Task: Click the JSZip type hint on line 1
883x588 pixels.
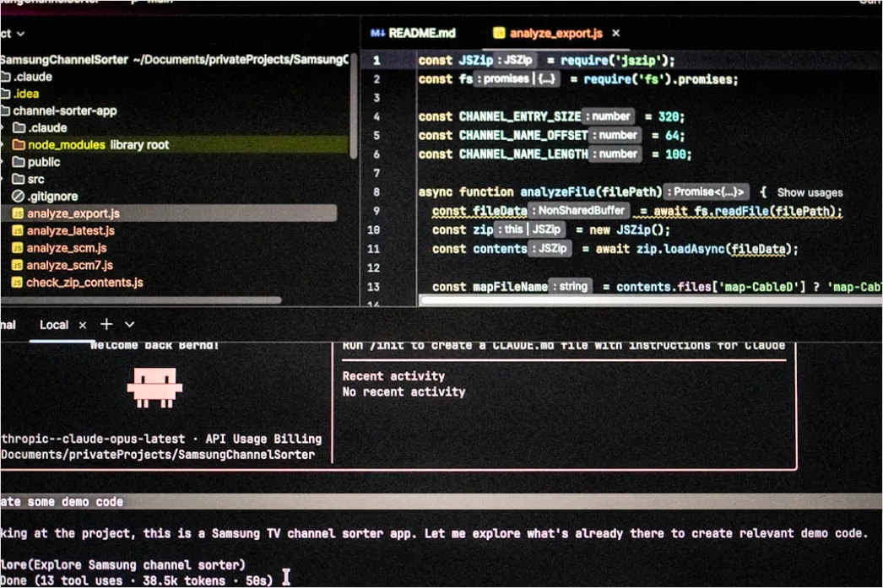Action: click(517, 60)
